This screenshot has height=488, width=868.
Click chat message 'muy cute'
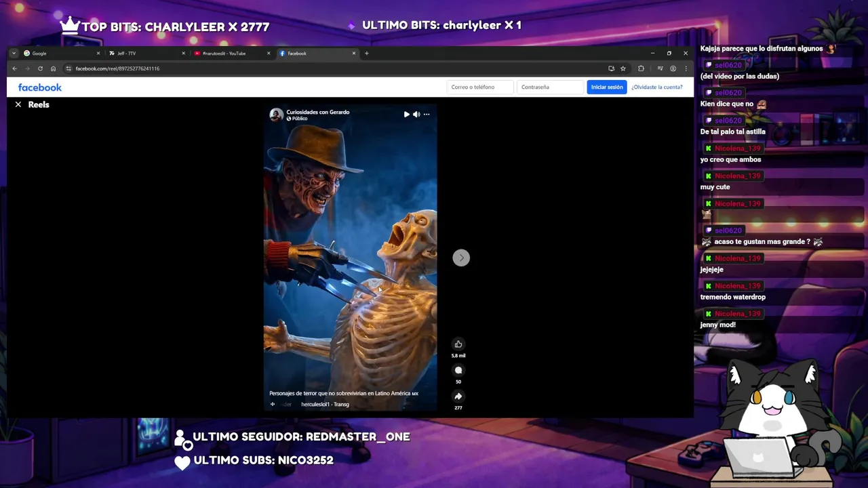715,187
